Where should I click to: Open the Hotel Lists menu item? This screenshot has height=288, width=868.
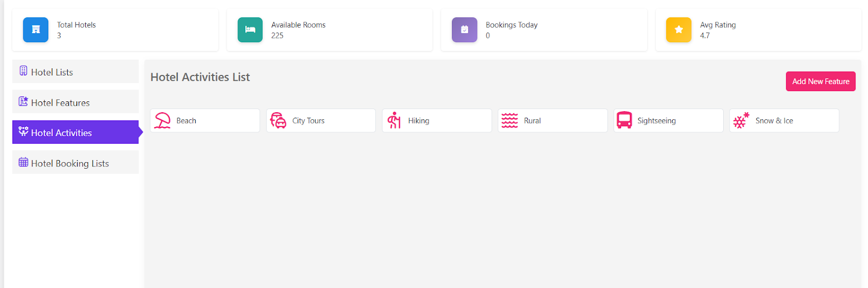coord(52,72)
